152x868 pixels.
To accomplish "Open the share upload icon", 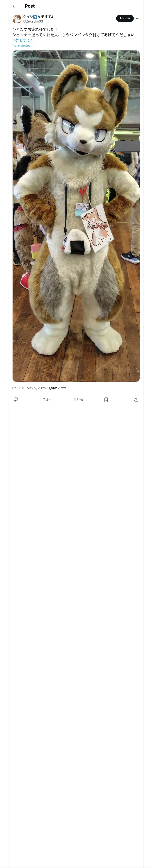I will pos(136,399).
